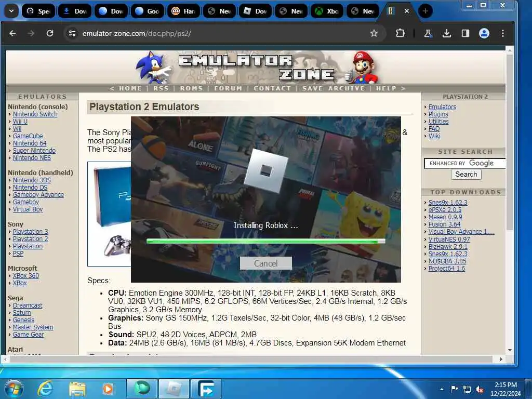Screen dimensions: 532x399
Task: Click the page vertical scrollbar
Action: 509,142
